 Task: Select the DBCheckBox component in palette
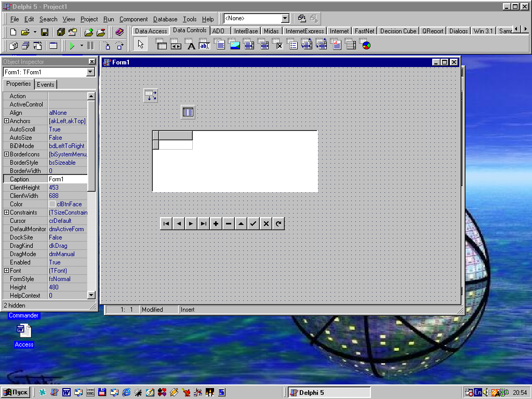278,44
